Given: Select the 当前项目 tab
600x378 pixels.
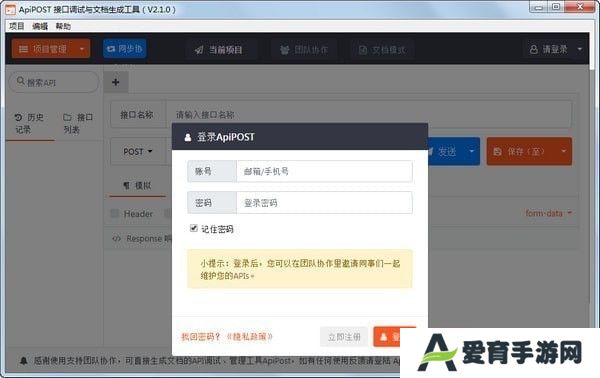Looking at the screenshot, I should [218, 50].
